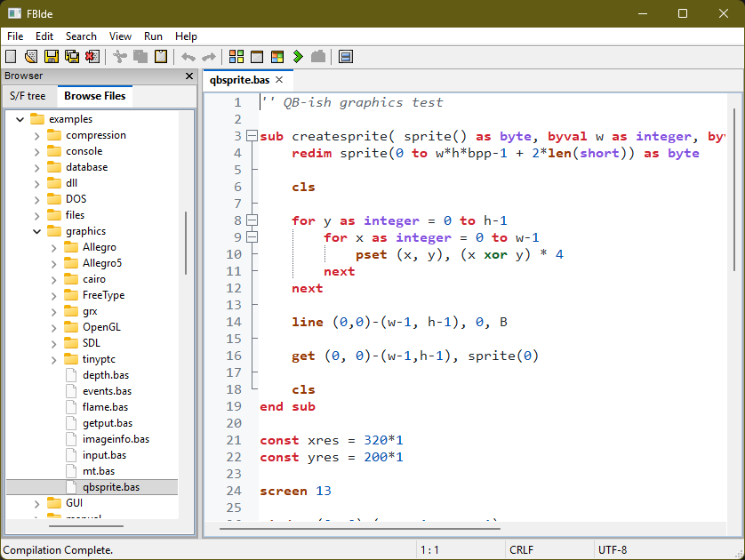
Task: Expand the OpenGL folder arrow
Action: tap(53, 327)
